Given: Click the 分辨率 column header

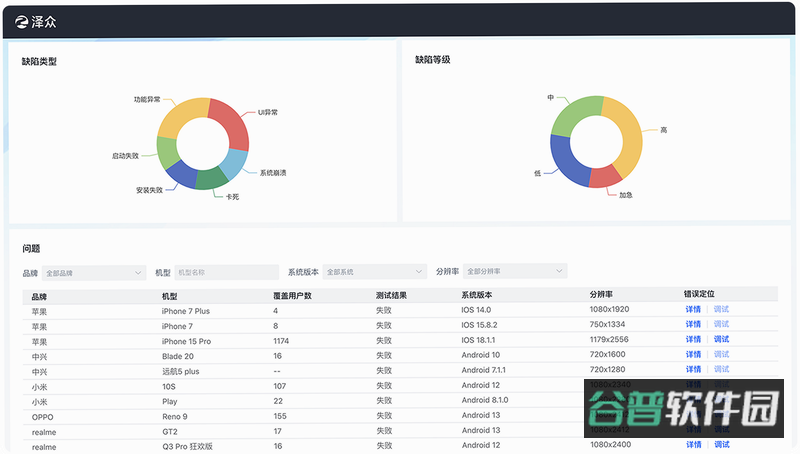Looking at the screenshot, I should click(601, 294).
